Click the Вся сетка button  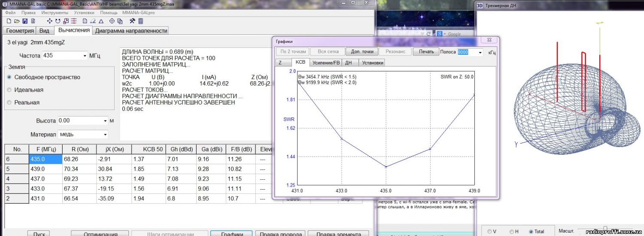coord(328,52)
